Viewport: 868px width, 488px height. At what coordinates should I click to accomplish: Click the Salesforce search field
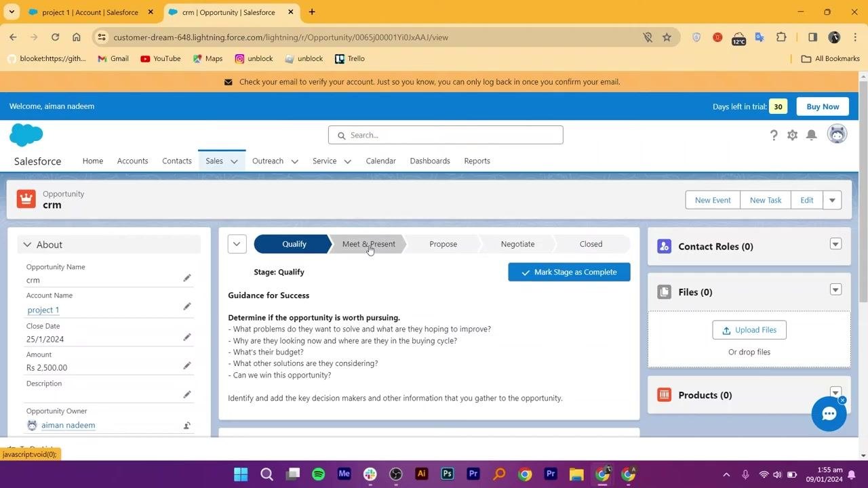click(446, 135)
